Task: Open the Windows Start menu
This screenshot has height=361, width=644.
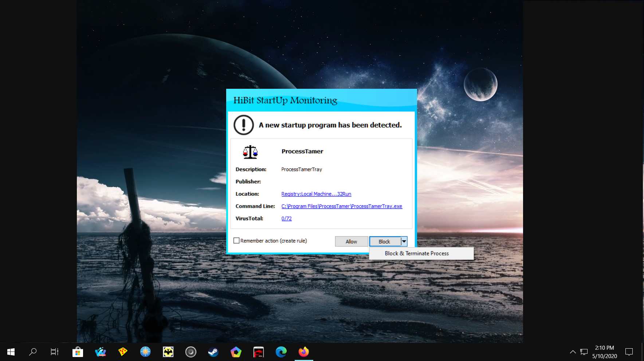Action: (11, 352)
